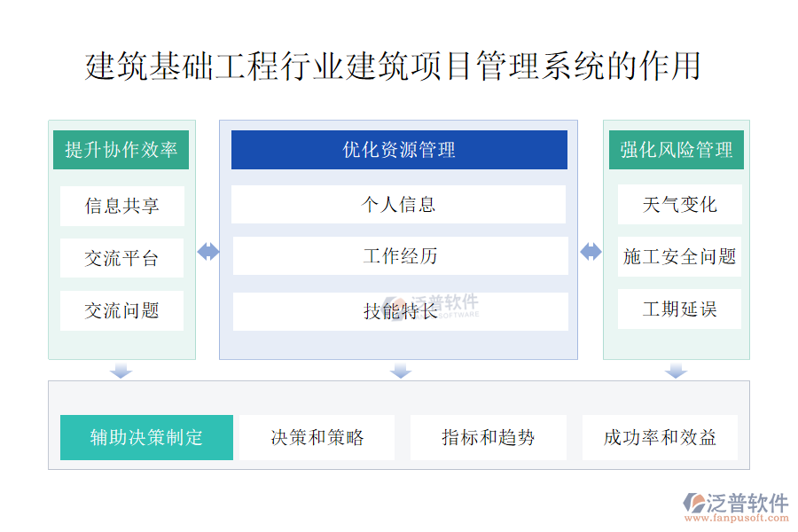
Task: Click the left double-headed arrow icon
Action: (208, 252)
